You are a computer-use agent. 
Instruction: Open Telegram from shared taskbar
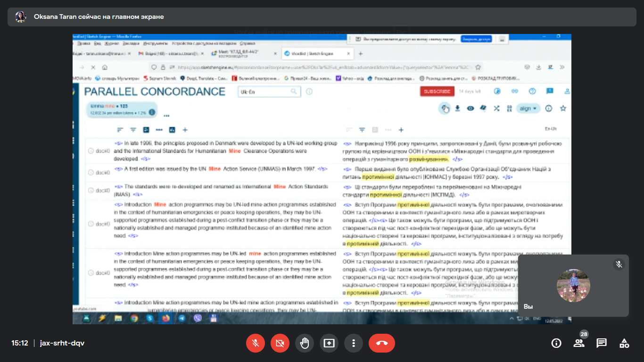tap(182, 318)
